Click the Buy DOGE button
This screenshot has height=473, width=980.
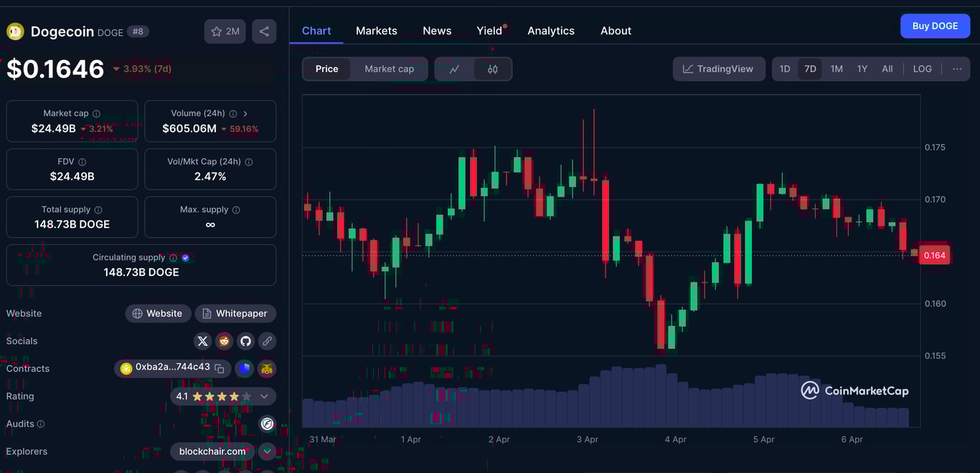[935, 26]
